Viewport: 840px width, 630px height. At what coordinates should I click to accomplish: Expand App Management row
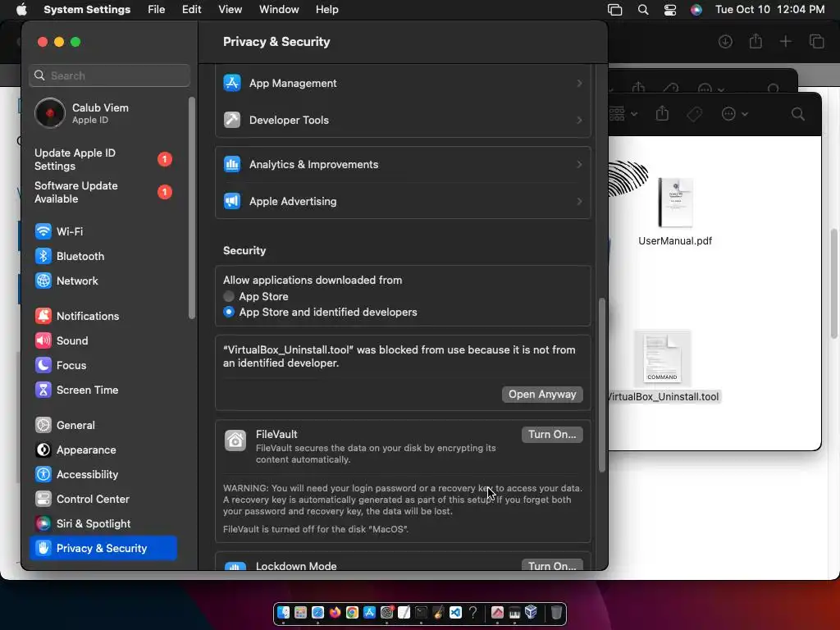[403, 83]
